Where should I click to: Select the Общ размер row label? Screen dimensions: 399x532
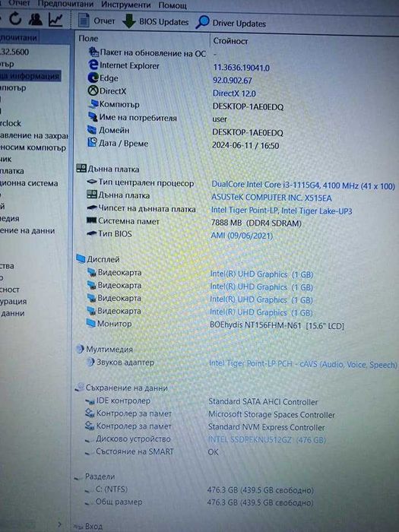pos(119,502)
